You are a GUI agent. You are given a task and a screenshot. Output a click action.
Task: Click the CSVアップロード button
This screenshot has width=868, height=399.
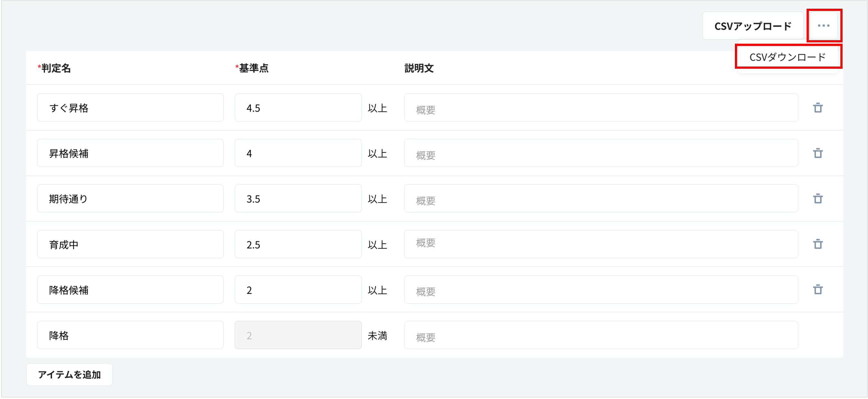(x=753, y=25)
